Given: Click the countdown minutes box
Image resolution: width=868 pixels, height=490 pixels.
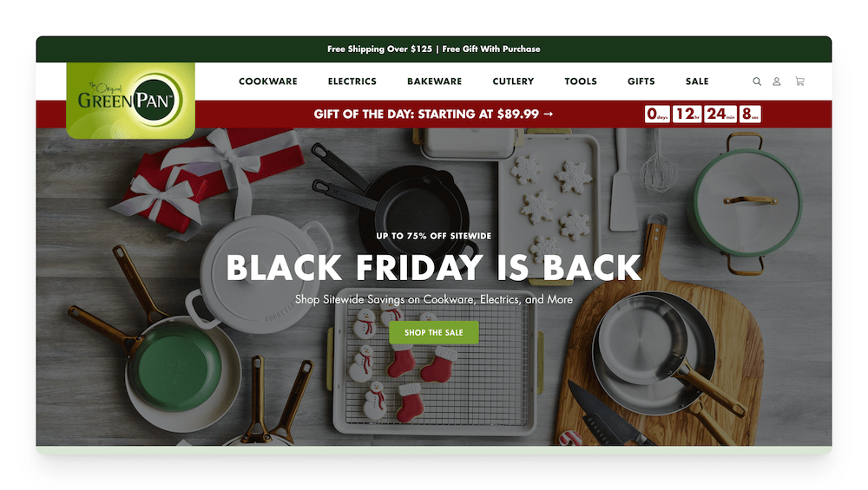Looking at the screenshot, I should pyautogui.click(x=720, y=114).
